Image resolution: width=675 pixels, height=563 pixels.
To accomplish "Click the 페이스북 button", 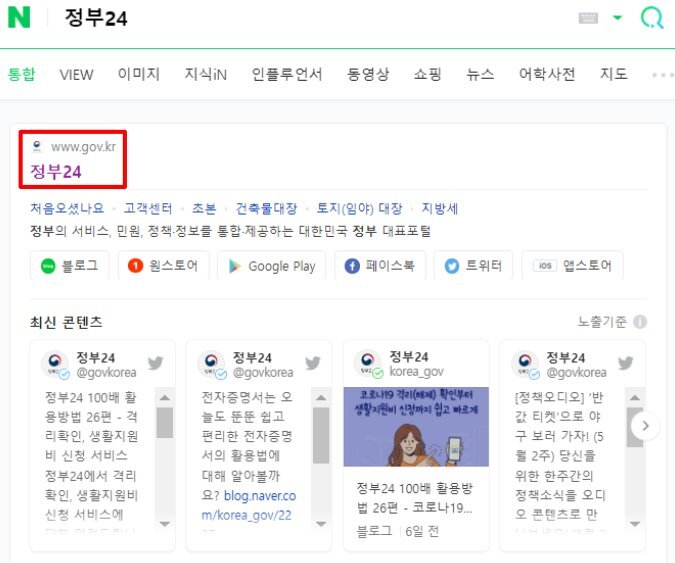I will point(380,265).
